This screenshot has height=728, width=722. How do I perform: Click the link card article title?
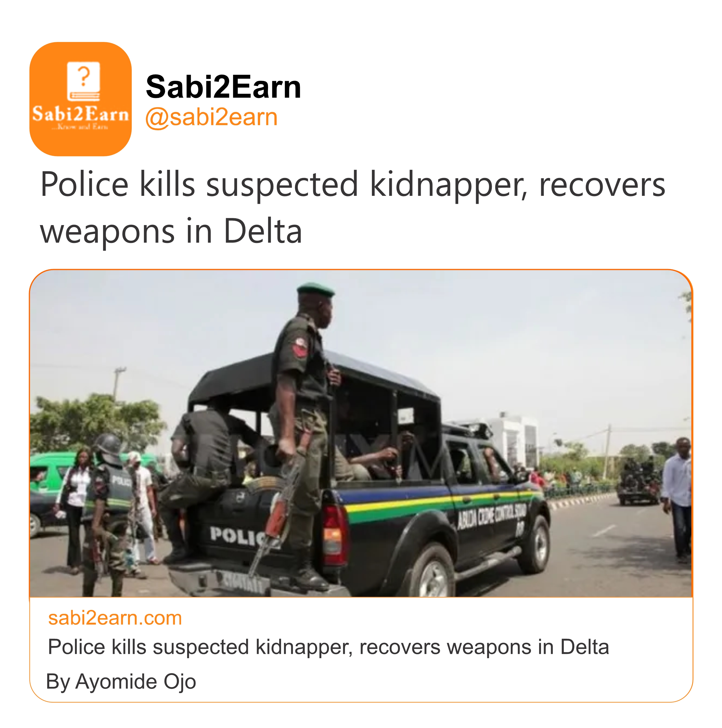tap(328, 647)
